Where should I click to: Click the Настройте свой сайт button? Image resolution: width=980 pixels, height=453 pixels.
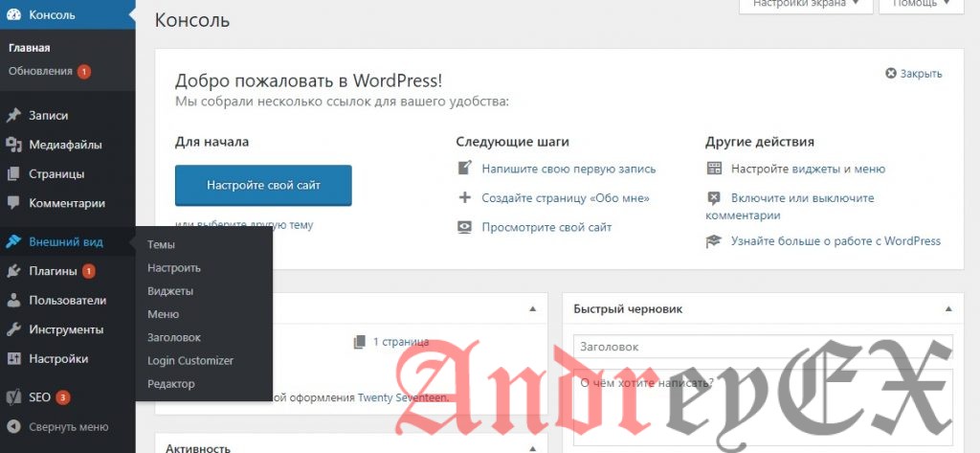point(263,185)
